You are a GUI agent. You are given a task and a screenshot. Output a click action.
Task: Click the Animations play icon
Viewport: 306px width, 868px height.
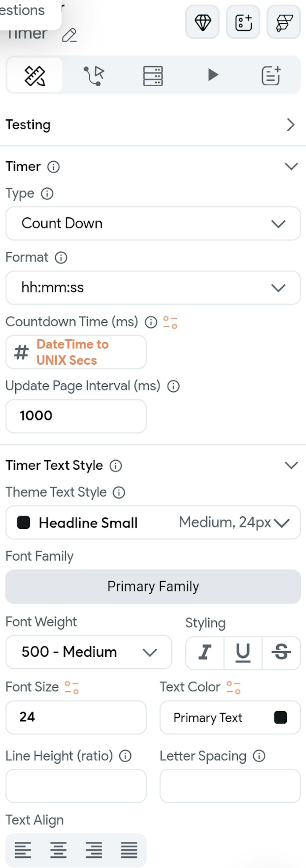click(x=213, y=75)
